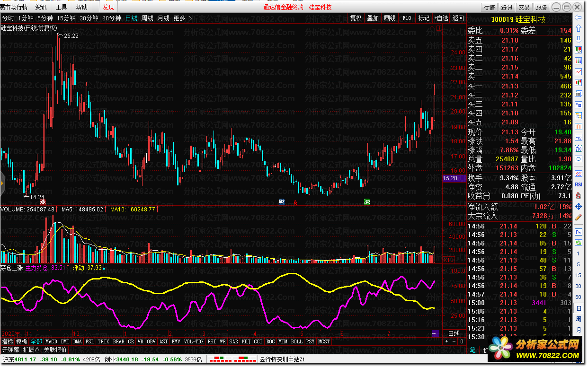Image resolution: width=588 pixels, height=367 pixels.
Task: Click the orange document icon in sidebar
Action: point(578,126)
